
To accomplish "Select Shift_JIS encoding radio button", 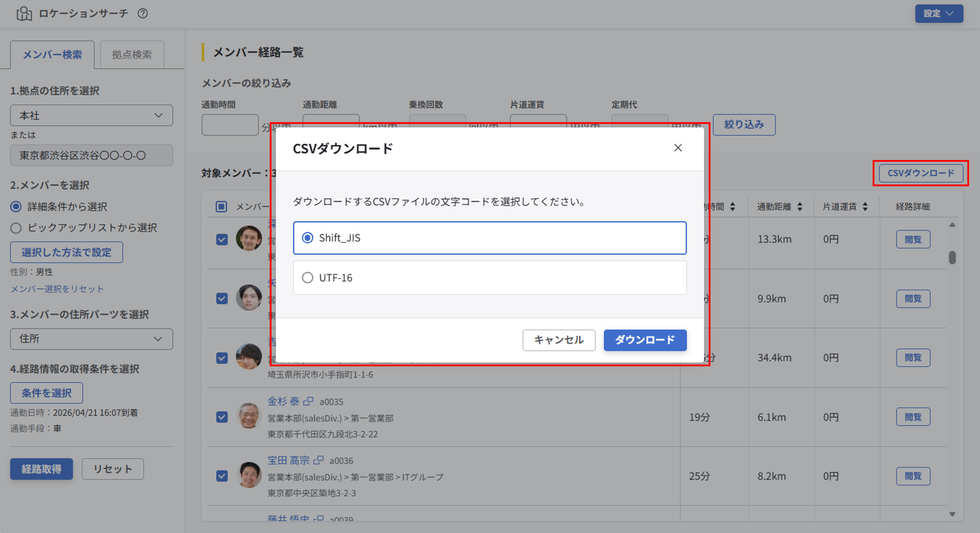I will pyautogui.click(x=307, y=238).
